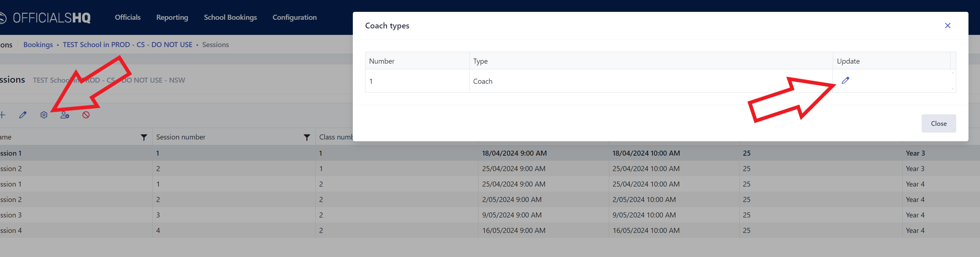Click the Sessions breadcrumb text
Screen dimensions: 980x257
pyautogui.click(x=215, y=45)
